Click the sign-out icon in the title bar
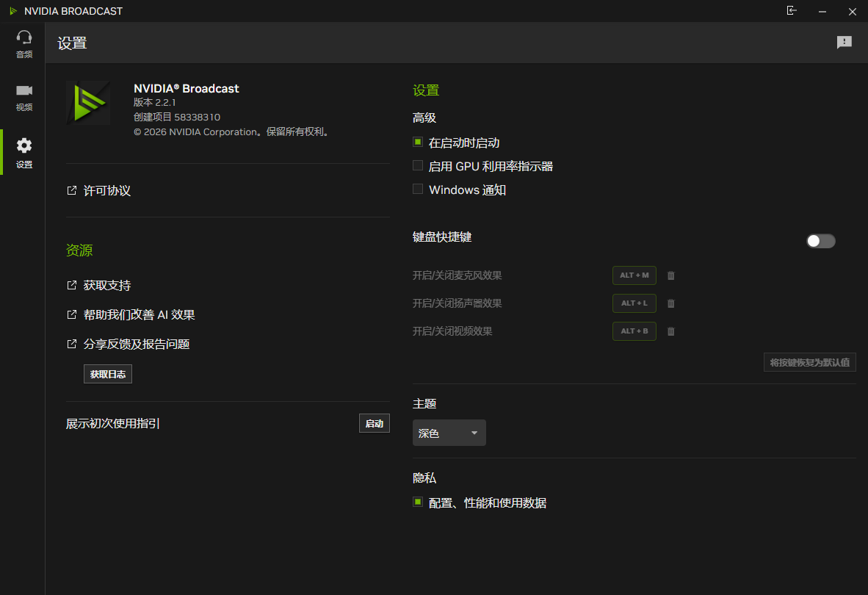868x595 pixels. 792,10
